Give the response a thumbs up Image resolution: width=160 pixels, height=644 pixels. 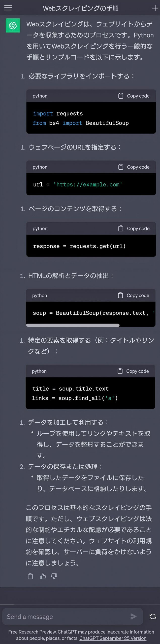[43, 576]
